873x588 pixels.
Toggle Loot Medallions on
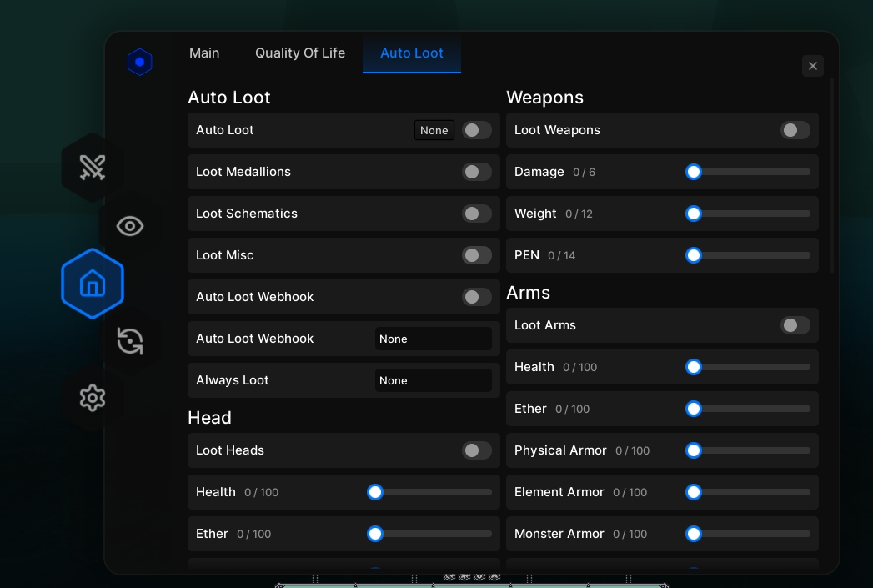[x=476, y=172]
